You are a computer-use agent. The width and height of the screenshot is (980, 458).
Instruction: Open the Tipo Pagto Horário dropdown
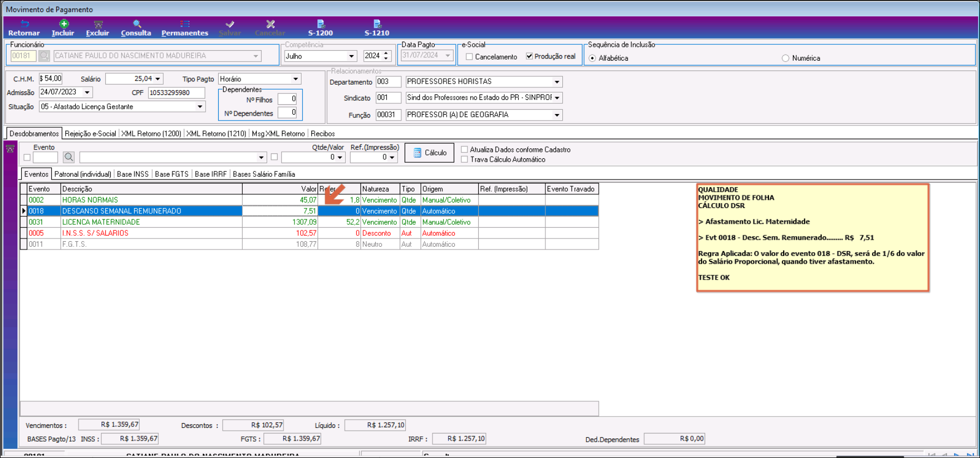pyautogui.click(x=296, y=79)
